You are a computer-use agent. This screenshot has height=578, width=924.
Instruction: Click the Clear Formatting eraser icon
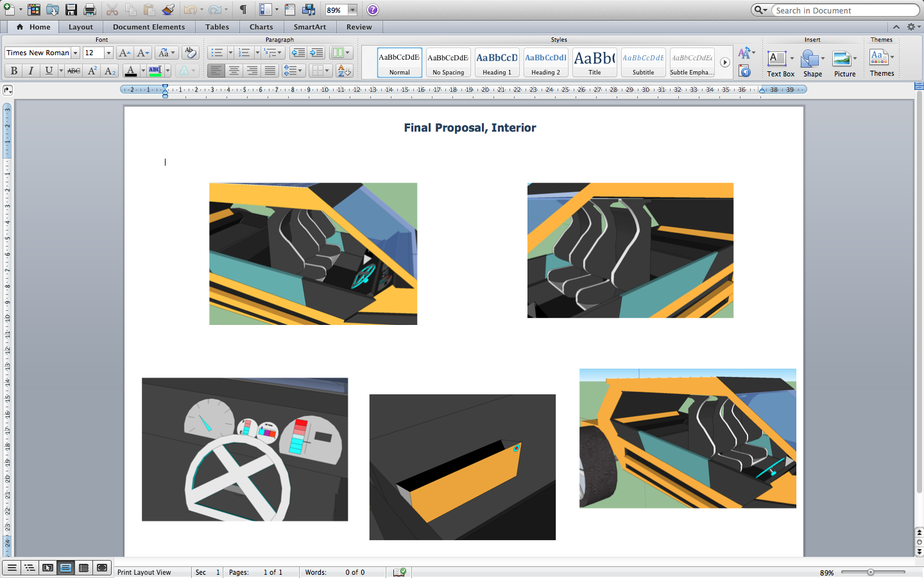(191, 53)
